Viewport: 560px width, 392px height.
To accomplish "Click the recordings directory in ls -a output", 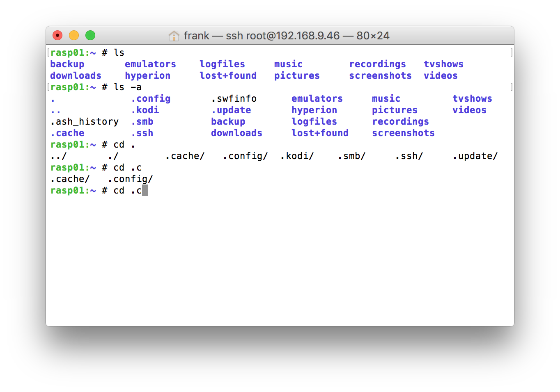I will point(400,122).
